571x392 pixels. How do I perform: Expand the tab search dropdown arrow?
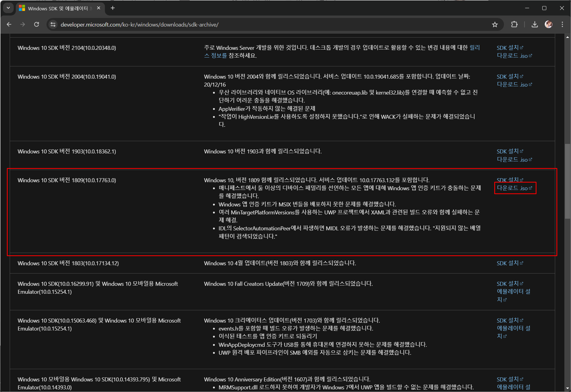coord(8,8)
